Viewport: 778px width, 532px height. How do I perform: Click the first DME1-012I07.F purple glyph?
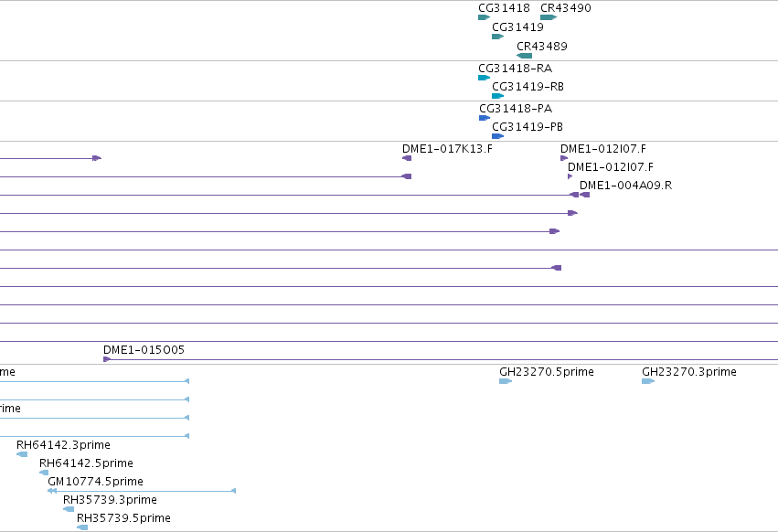[564, 158]
